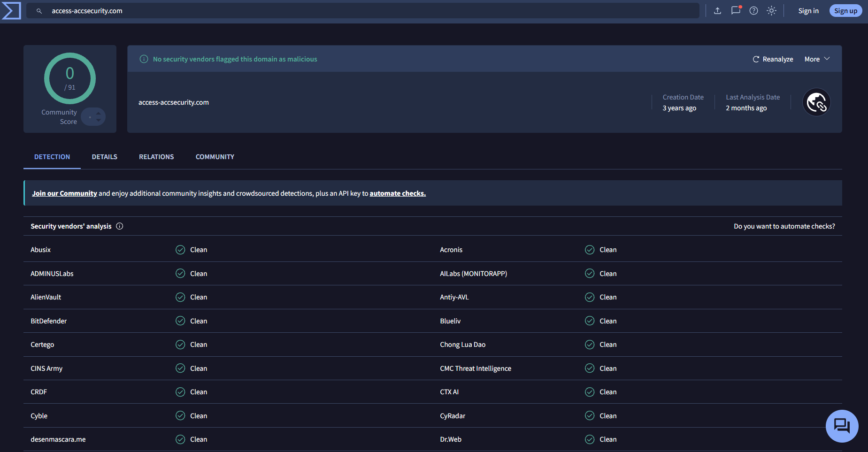Click the Creation Date '3 years ago'

pos(679,108)
